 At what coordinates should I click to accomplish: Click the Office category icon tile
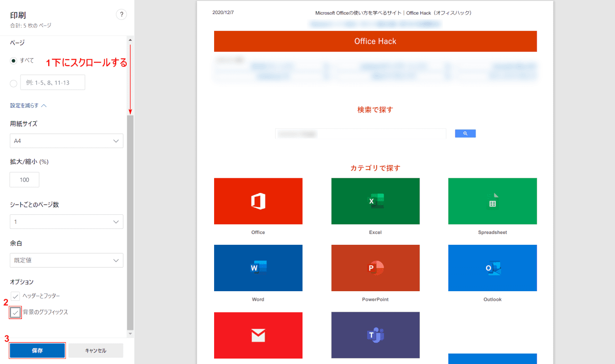pyautogui.click(x=258, y=201)
